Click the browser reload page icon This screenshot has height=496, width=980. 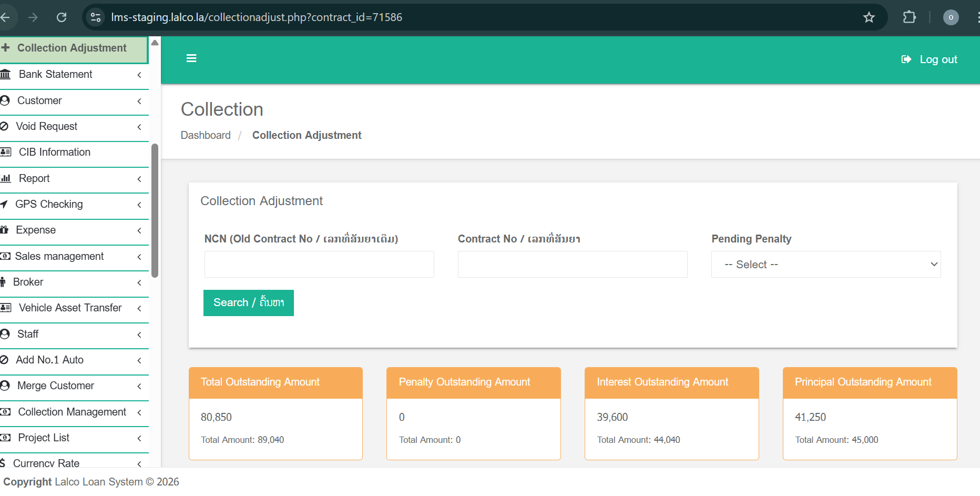point(62,17)
